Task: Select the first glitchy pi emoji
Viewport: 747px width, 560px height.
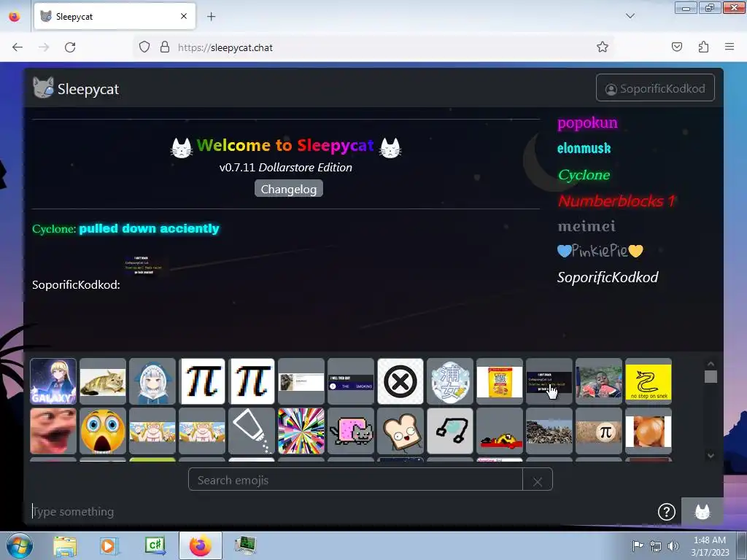Action: [202, 381]
